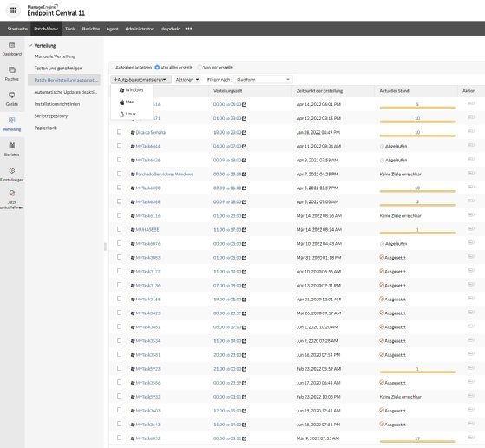Screen dimensions: 485x448
Task: Open the Aktionen dropdown
Action: point(187,80)
